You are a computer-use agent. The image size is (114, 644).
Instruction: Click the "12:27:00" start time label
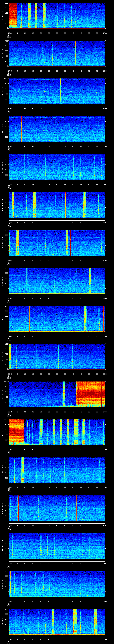[9, 450]
